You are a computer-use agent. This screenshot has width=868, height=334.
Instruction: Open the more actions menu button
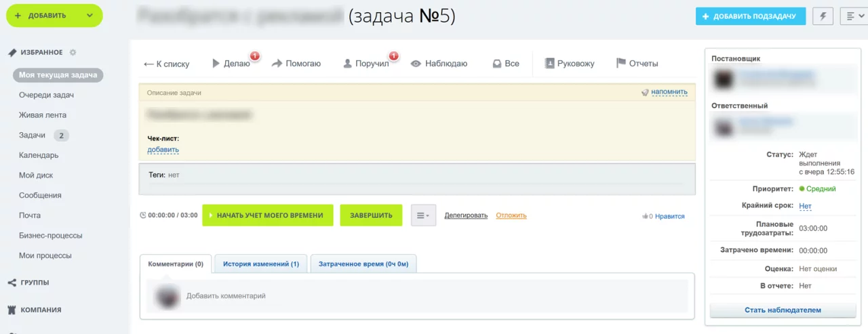click(423, 215)
